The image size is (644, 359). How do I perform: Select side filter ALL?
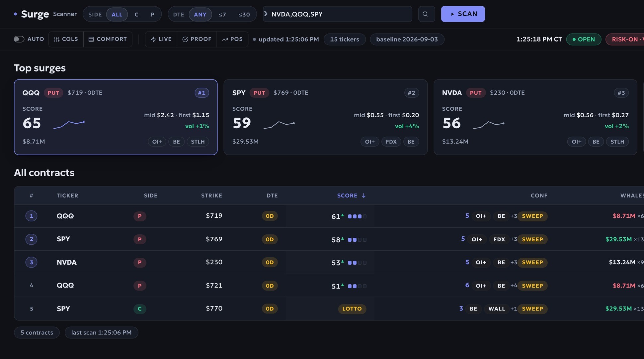117,14
